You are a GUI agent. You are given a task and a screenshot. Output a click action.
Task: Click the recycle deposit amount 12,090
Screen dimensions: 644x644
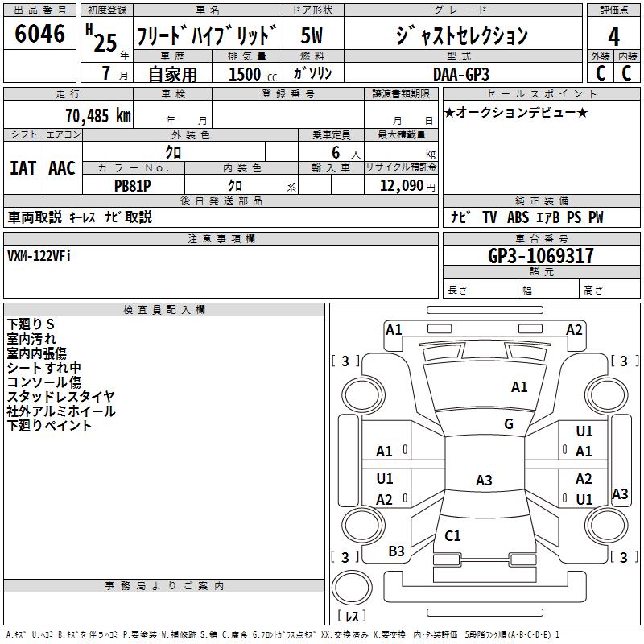coord(401,185)
